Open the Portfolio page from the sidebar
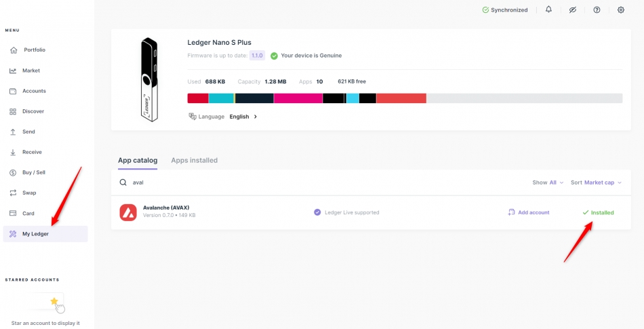The width and height of the screenshot is (644, 329). coord(35,50)
